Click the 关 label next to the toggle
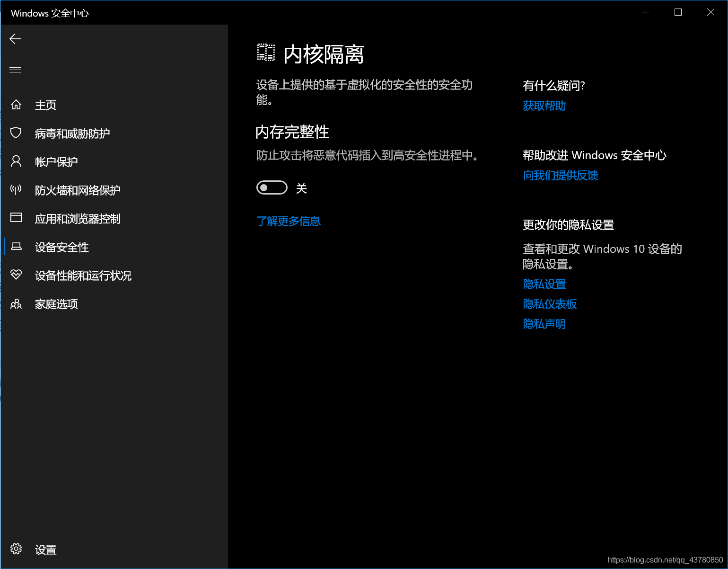Image resolution: width=728 pixels, height=569 pixels. [301, 188]
